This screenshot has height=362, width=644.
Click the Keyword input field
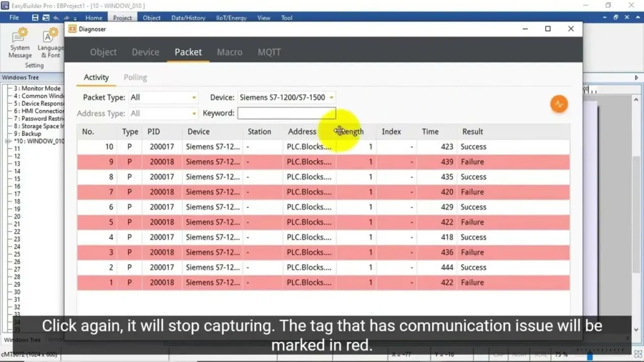click(x=286, y=113)
